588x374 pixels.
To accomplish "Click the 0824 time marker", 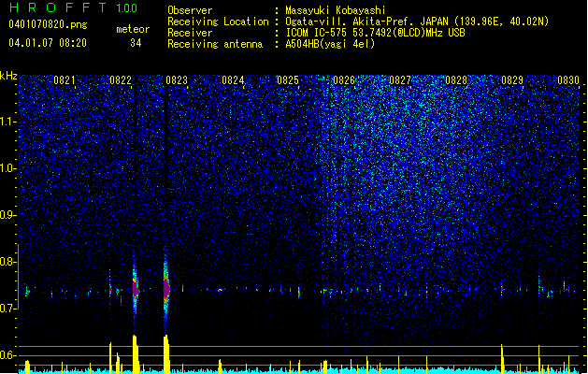I will pos(233,79).
